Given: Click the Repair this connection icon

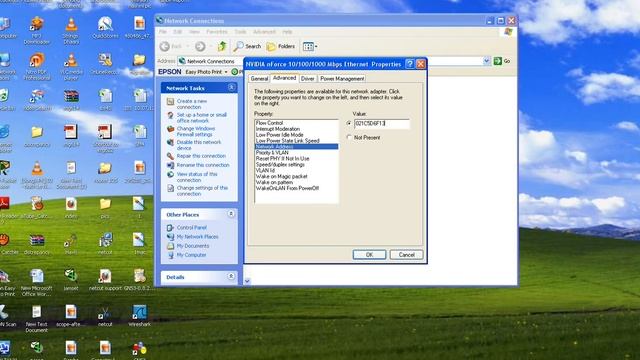Looking at the screenshot, I should coord(171,156).
